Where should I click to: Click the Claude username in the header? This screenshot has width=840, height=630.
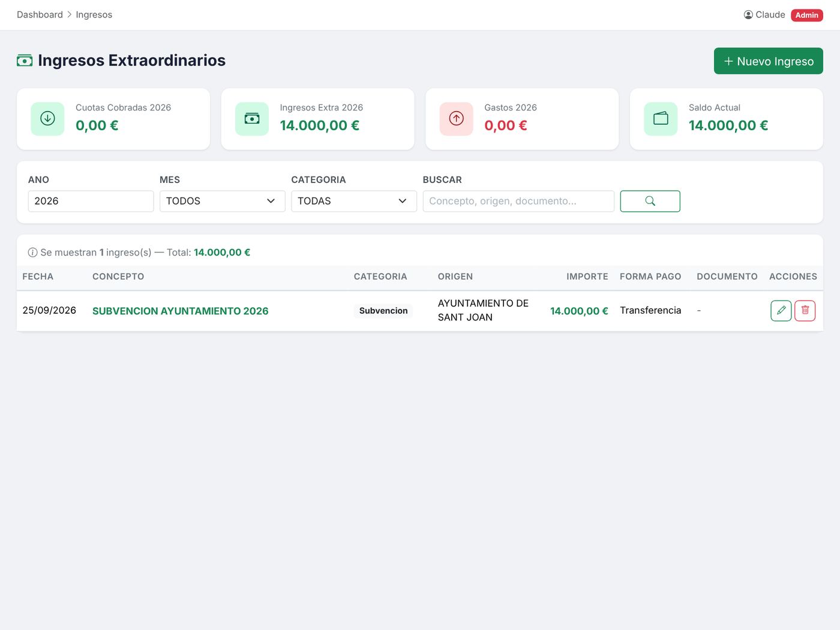coord(770,15)
